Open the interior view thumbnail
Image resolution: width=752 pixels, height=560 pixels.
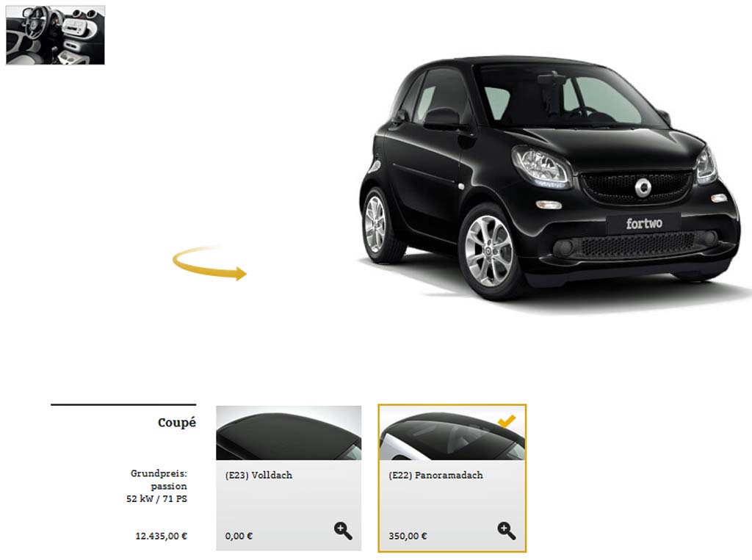[x=55, y=35]
